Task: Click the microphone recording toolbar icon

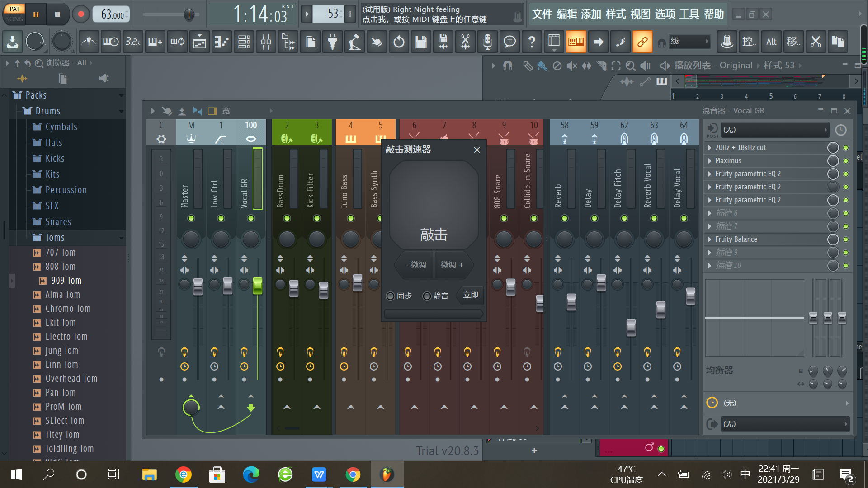Action: (487, 42)
